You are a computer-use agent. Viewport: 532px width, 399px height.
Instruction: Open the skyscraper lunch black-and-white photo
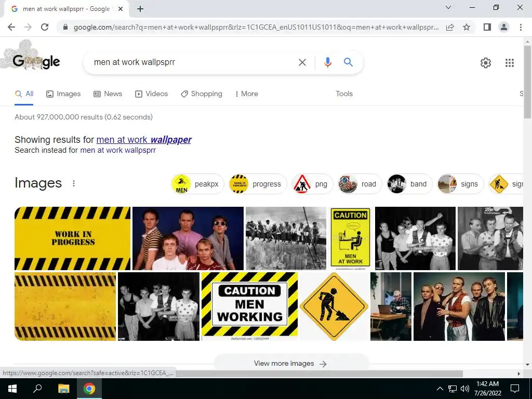click(286, 238)
